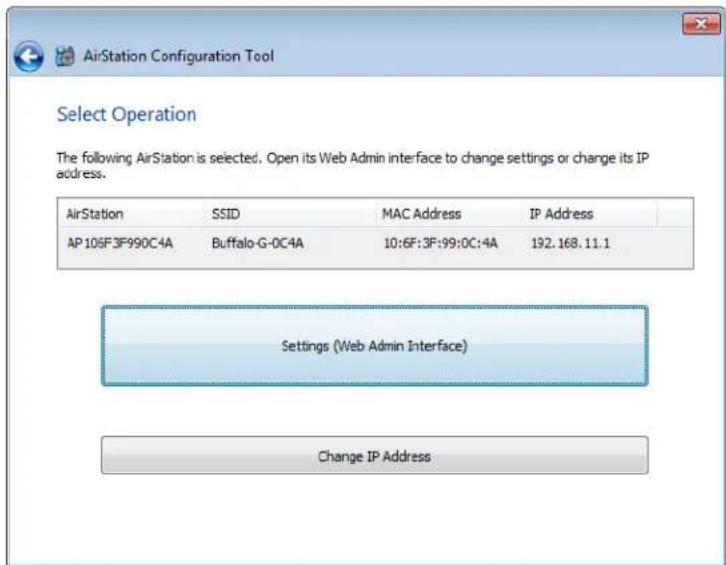Click the MAC Address column header

click(x=449, y=213)
